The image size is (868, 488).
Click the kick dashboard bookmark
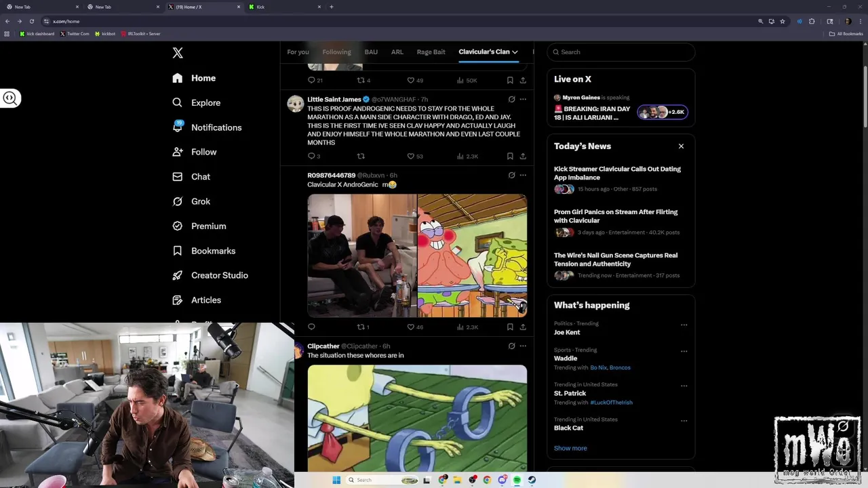(37, 33)
